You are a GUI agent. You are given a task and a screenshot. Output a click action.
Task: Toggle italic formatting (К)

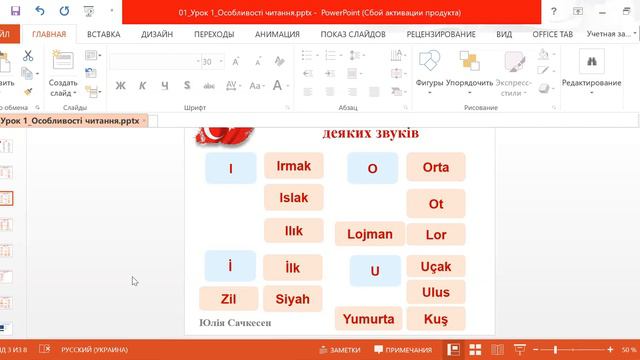(142, 86)
